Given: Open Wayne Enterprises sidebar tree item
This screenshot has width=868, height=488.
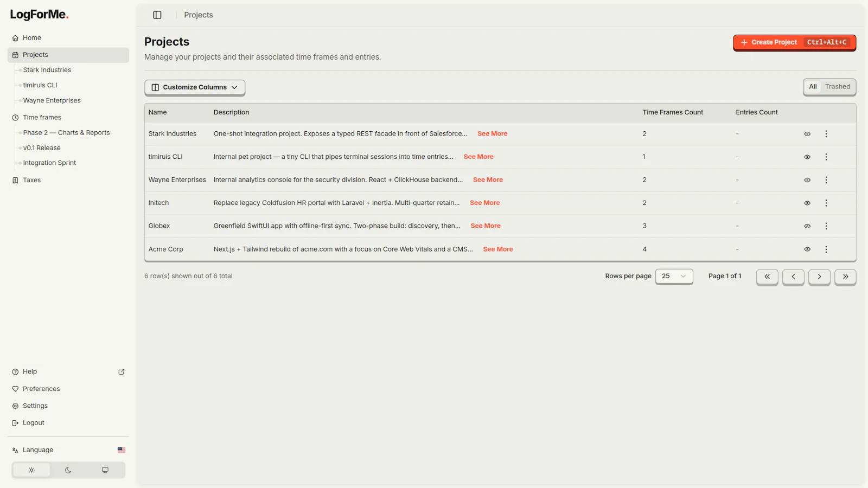Looking at the screenshot, I should pyautogui.click(x=52, y=100).
